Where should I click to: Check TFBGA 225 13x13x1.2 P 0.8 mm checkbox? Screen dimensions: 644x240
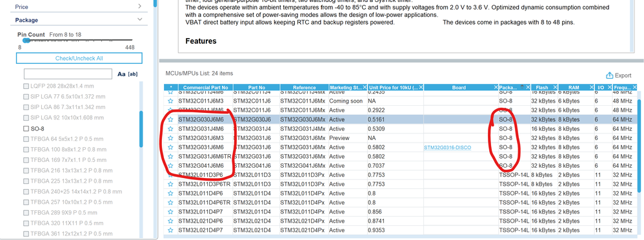(x=26, y=181)
